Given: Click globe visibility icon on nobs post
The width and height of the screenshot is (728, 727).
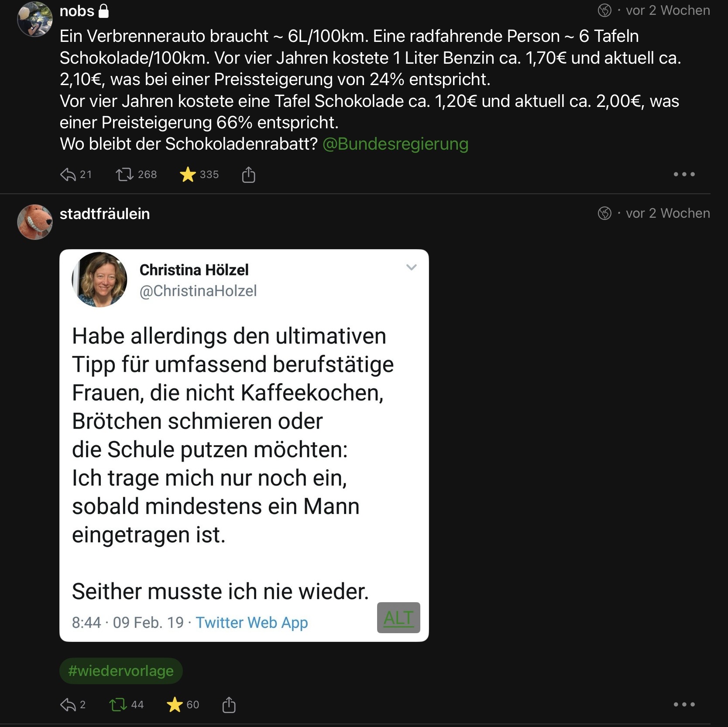Looking at the screenshot, I should tap(604, 10).
